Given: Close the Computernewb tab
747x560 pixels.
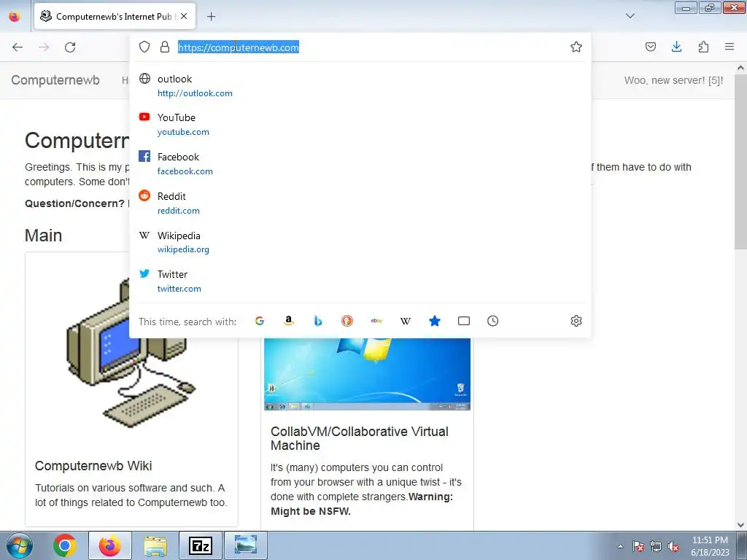Looking at the screenshot, I should click(x=184, y=16).
